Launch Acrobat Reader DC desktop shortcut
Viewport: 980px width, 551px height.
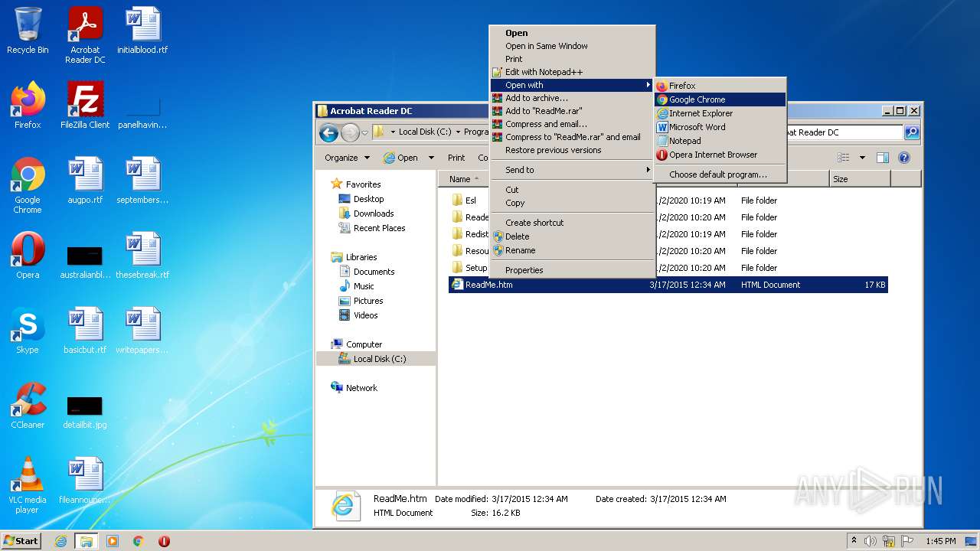tap(85, 35)
